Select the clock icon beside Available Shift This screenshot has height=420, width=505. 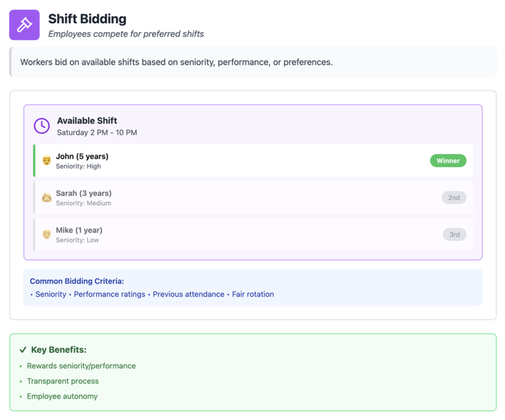click(41, 125)
